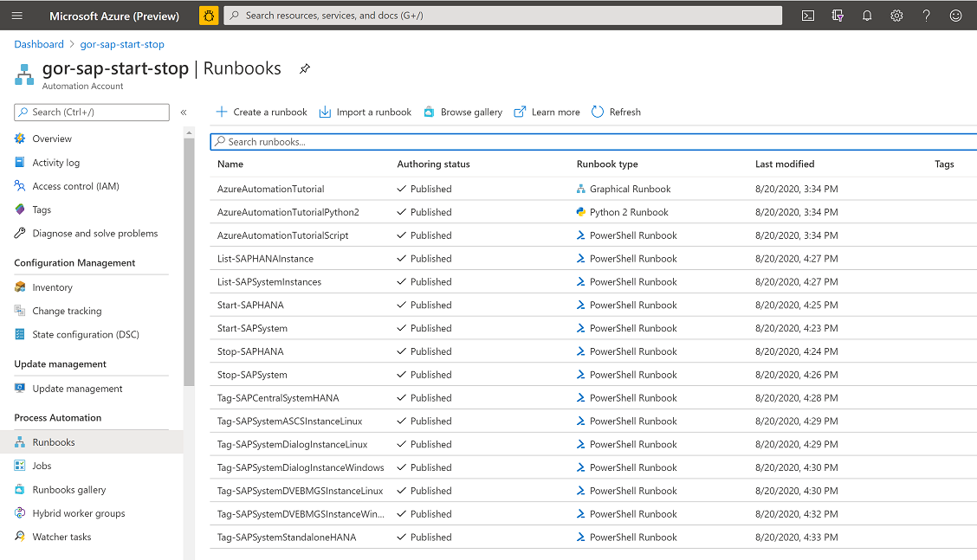Open Access control (IAM)
The height and width of the screenshot is (560, 977).
(75, 186)
